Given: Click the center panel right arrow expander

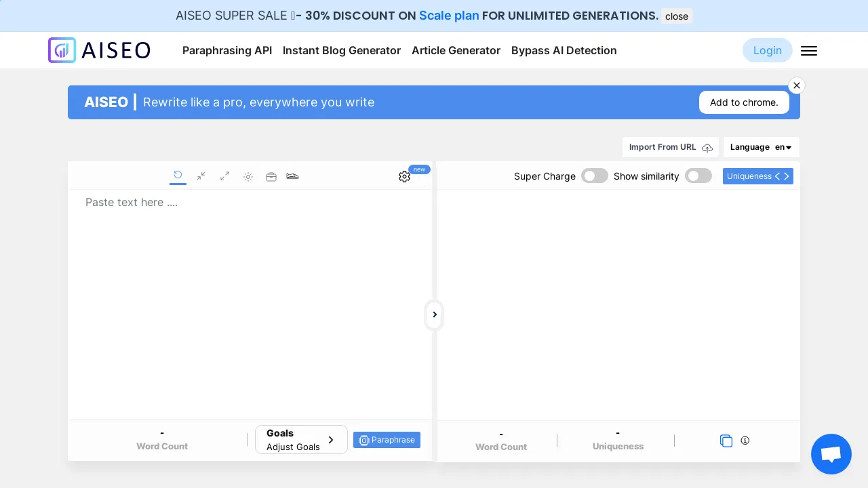Looking at the screenshot, I should [434, 314].
